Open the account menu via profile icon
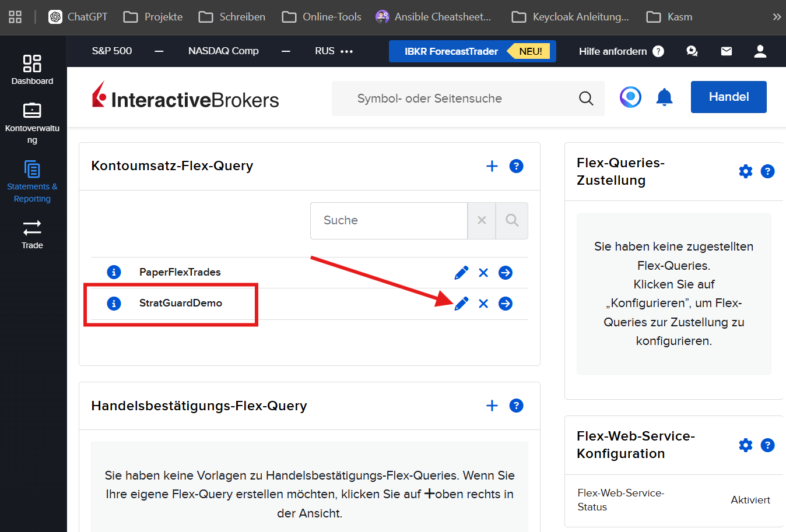 pos(760,51)
